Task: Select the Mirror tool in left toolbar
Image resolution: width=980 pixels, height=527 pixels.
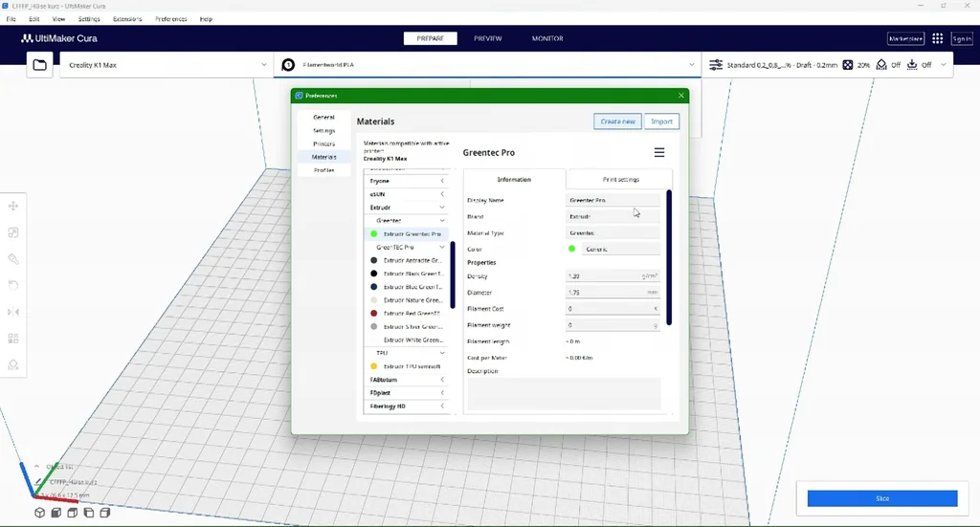Action: click(13, 312)
